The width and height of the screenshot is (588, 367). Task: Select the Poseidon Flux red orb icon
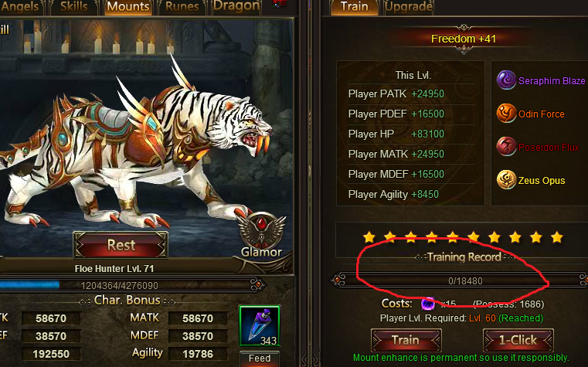(x=506, y=147)
